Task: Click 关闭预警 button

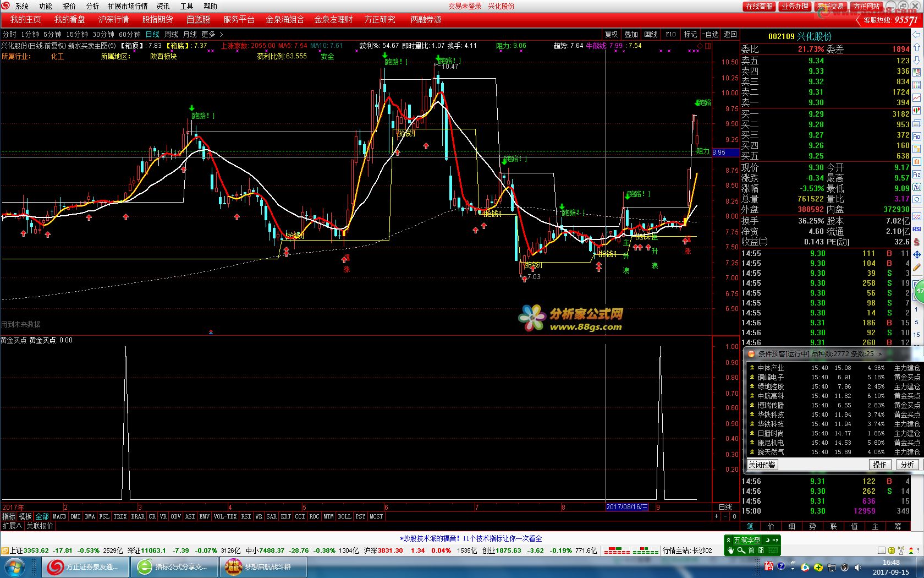Action: (762, 465)
